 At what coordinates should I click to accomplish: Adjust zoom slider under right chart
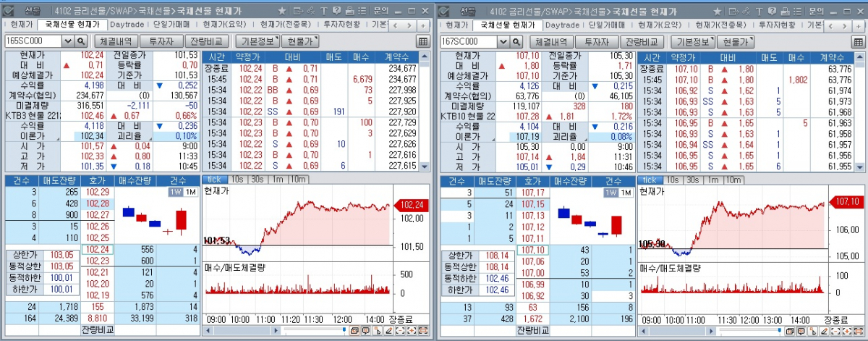coord(780,329)
